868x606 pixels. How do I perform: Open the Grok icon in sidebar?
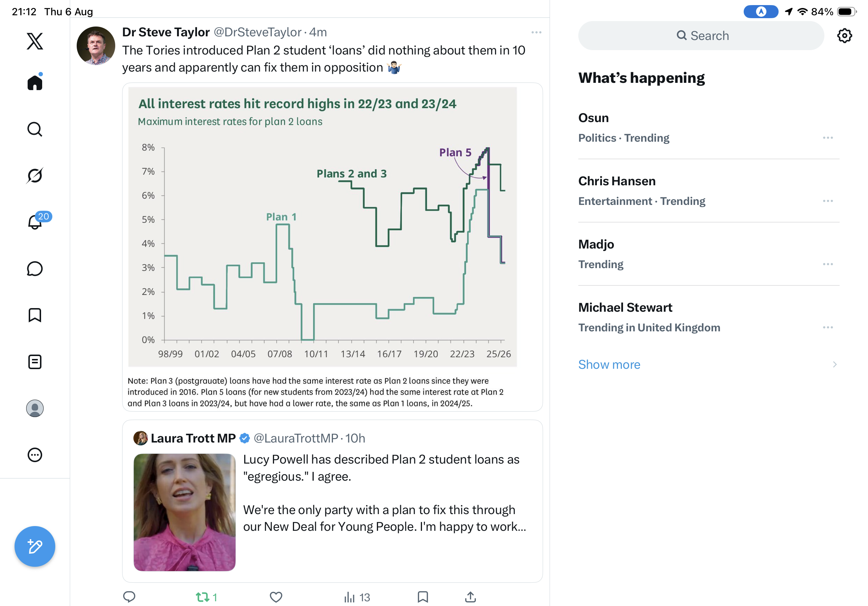pyautogui.click(x=35, y=175)
